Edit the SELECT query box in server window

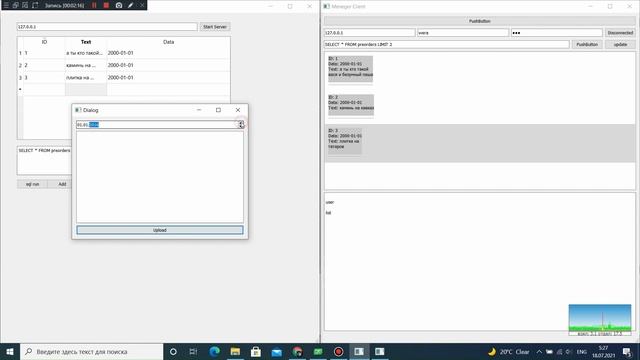(x=44, y=160)
